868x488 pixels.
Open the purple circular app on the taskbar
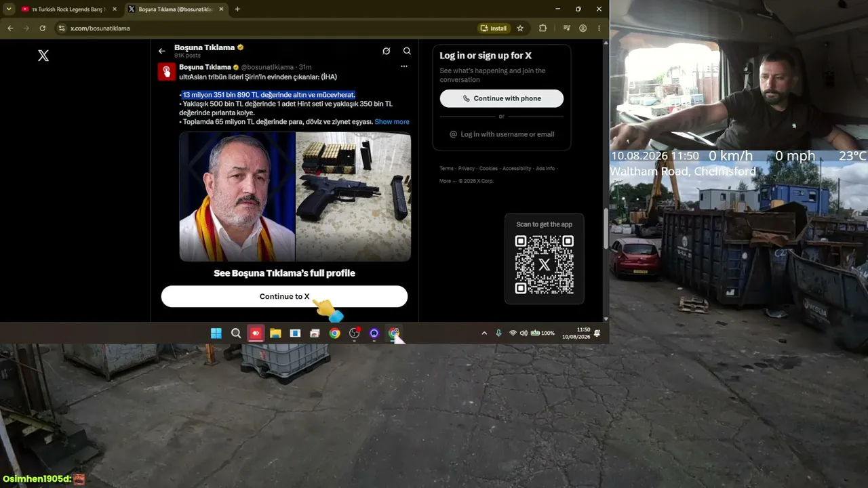click(374, 333)
